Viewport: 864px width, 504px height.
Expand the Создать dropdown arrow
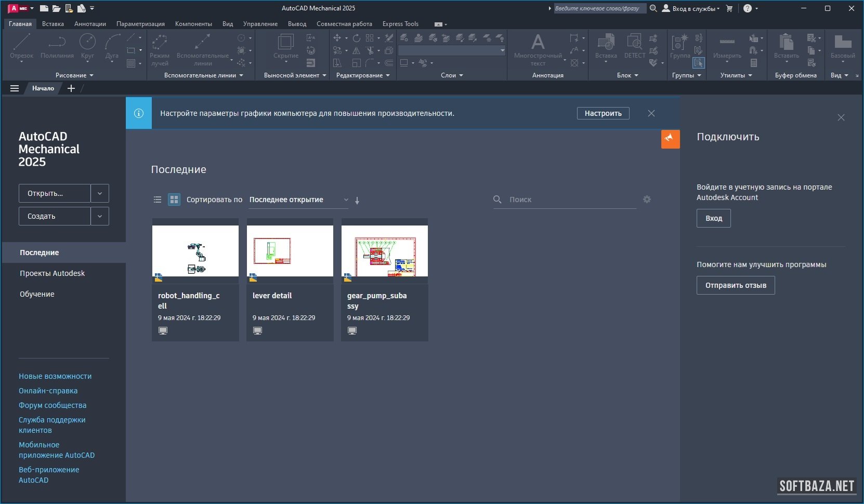tap(100, 216)
